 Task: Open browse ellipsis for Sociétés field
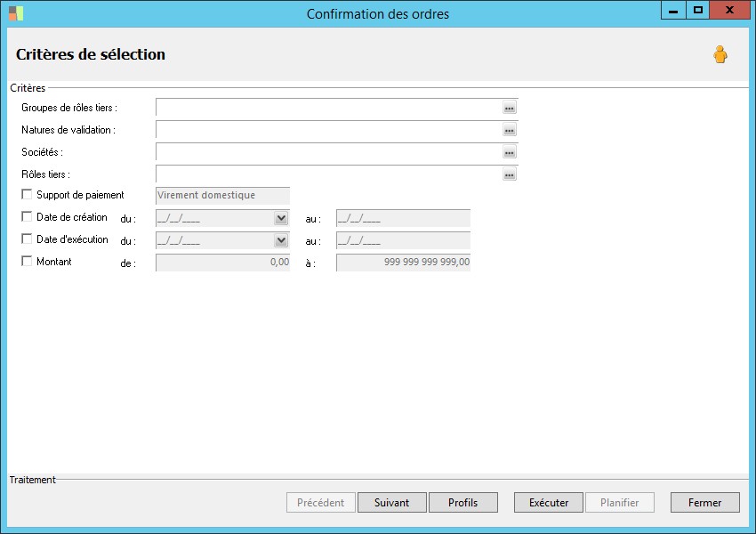(510, 152)
